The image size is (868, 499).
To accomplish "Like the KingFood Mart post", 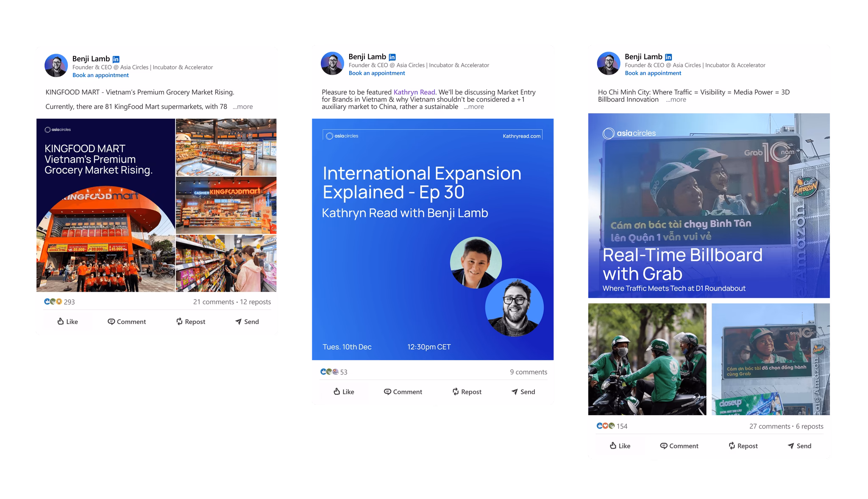I will 68,322.
